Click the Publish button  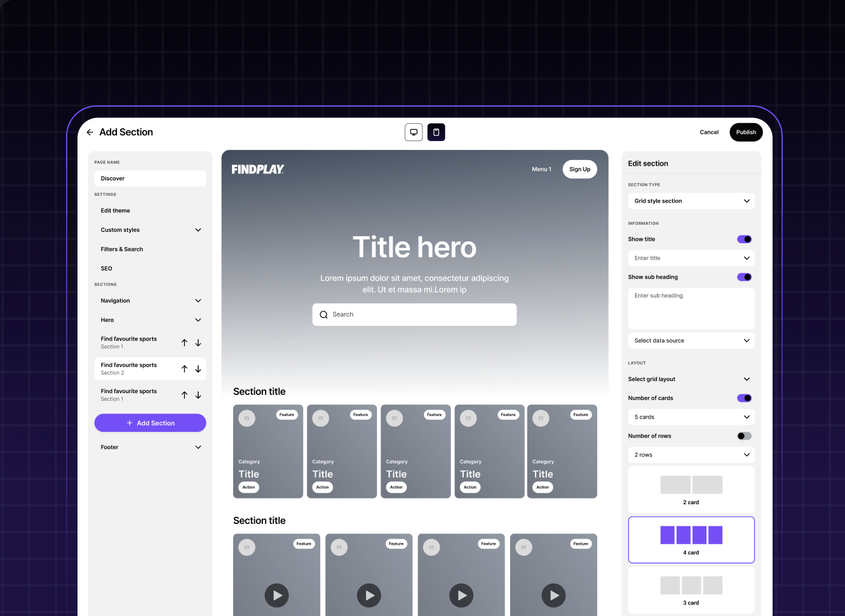746,132
